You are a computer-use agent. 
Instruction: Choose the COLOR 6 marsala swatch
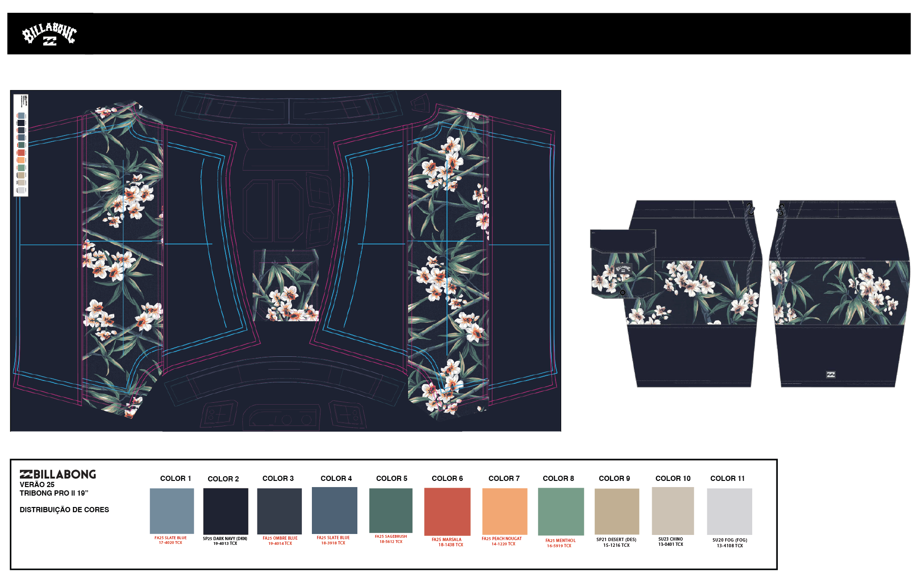447,512
